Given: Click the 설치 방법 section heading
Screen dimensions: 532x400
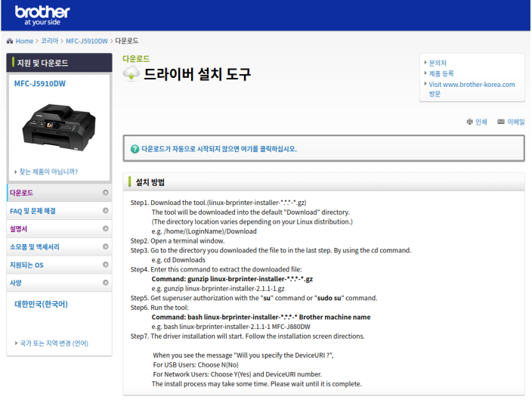Looking at the screenshot, I should (x=150, y=182).
